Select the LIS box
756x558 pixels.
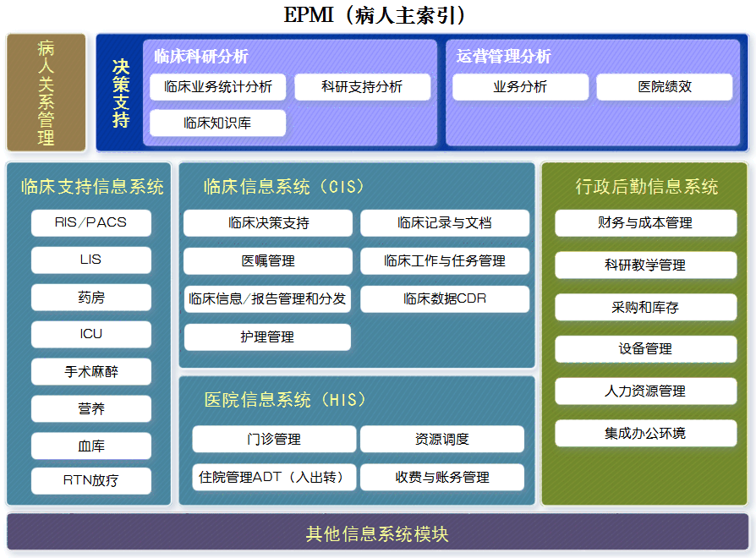click(x=91, y=260)
